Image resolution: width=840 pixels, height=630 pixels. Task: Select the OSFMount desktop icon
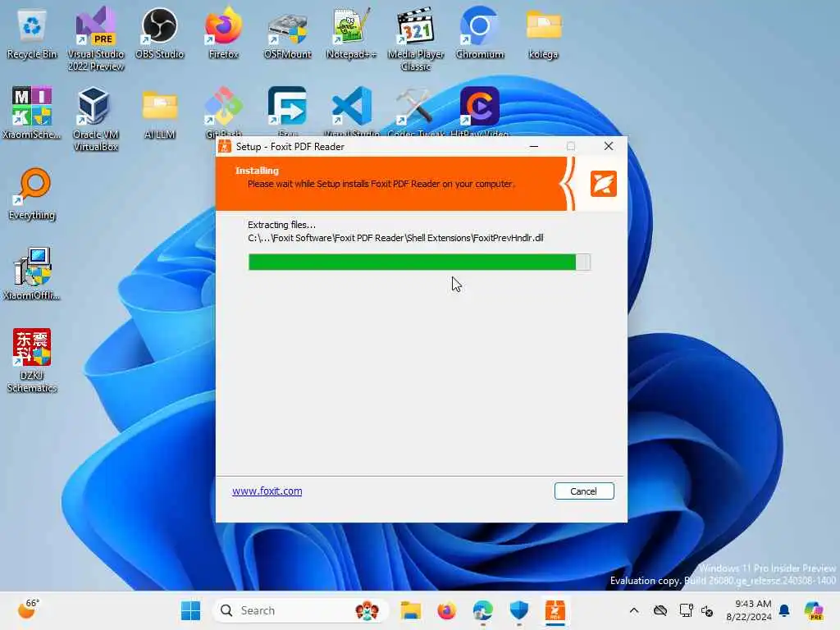pos(288,34)
